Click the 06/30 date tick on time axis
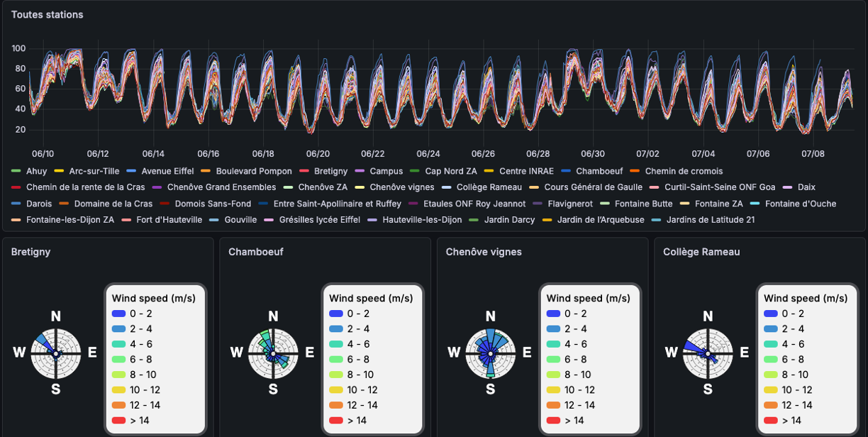The image size is (868, 437). pyautogui.click(x=593, y=153)
